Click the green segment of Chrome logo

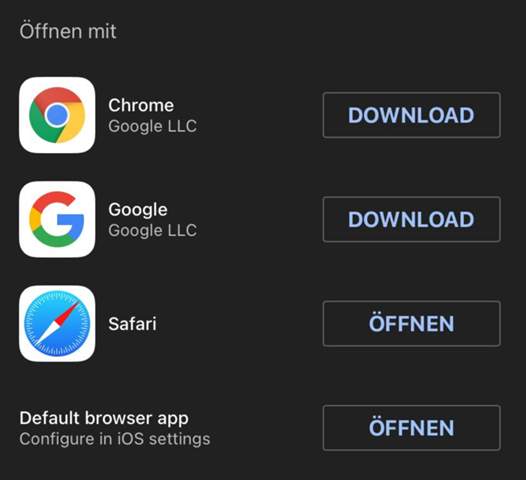point(42,126)
